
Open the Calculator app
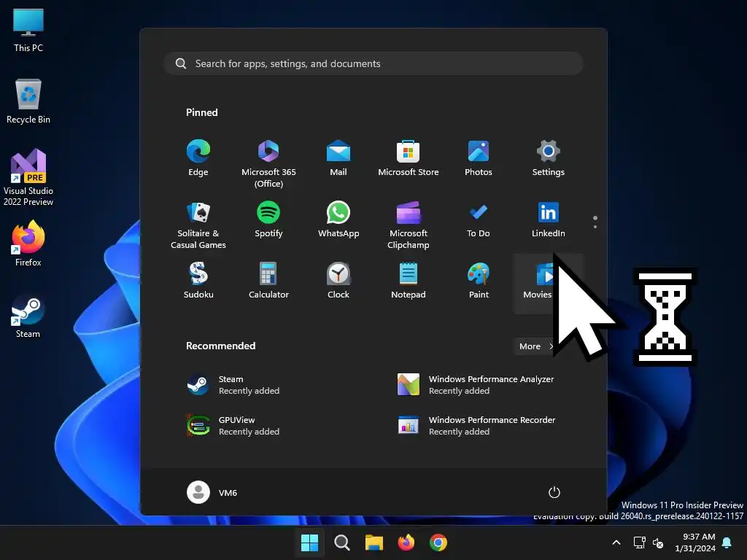coord(268,281)
